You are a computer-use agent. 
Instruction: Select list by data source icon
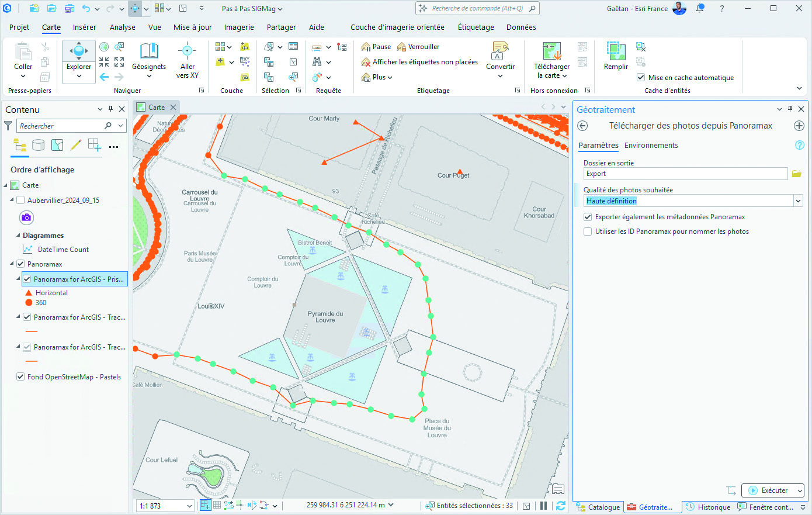coord(39,145)
